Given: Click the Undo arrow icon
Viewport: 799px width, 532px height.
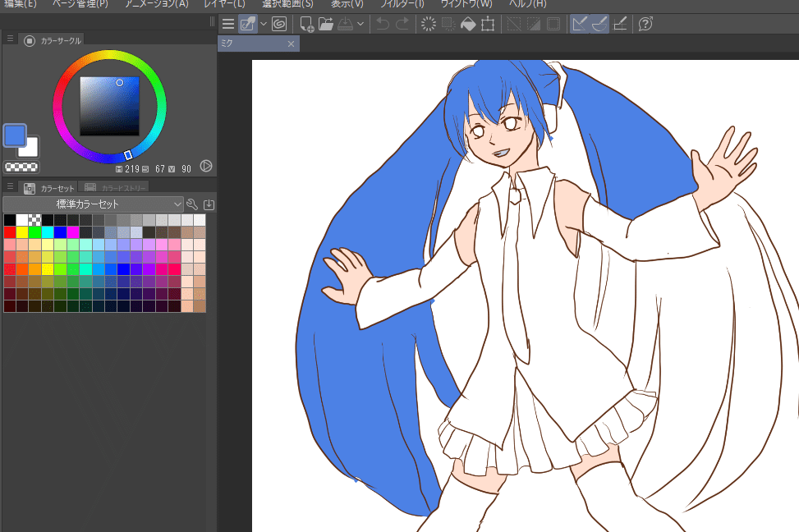Looking at the screenshot, I should 383,24.
